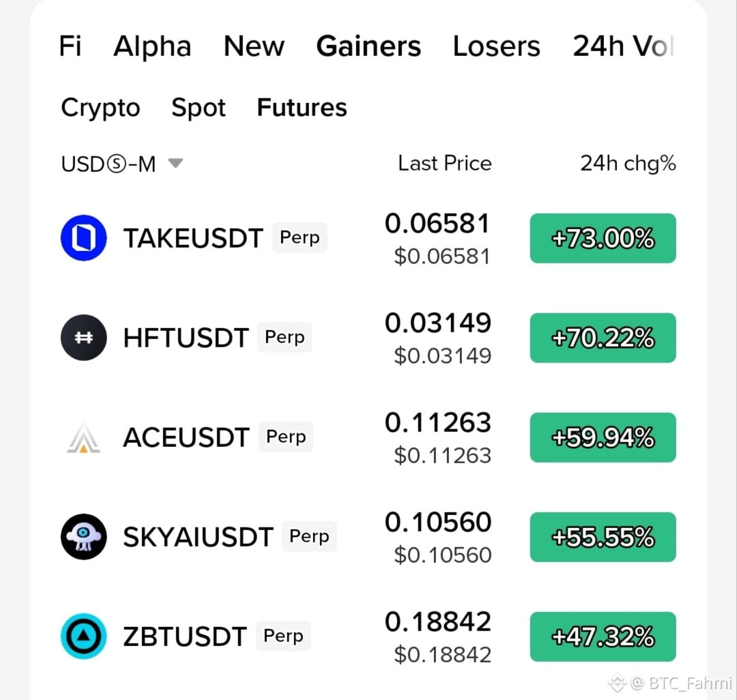Switch to the Gainers tab

[x=369, y=46]
